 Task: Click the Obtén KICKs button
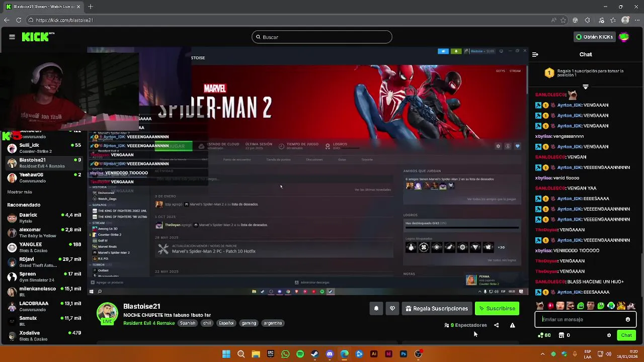click(x=595, y=37)
